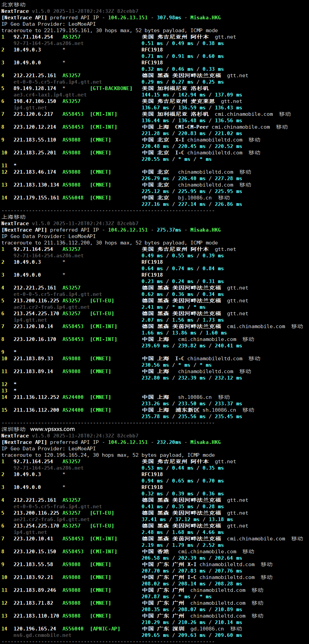The height and width of the screenshot is (644, 309).
Task: Click the 上海移动 section heading
Action: pos(14,217)
